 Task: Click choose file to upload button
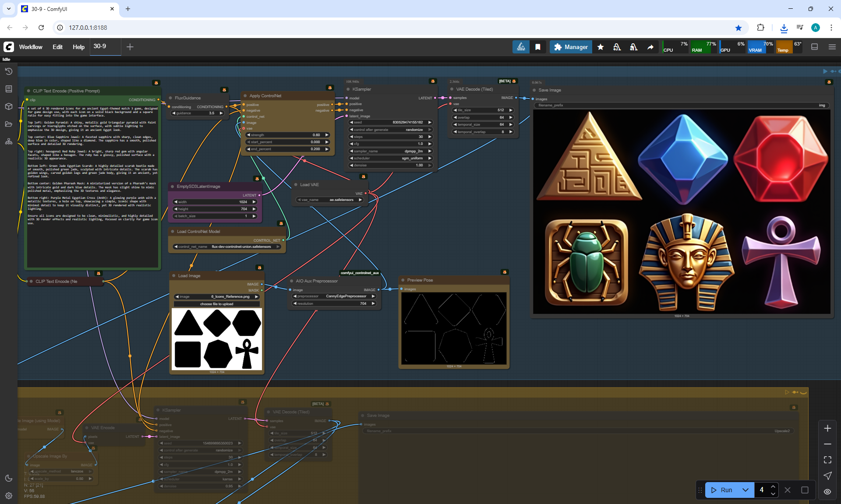[216, 304]
